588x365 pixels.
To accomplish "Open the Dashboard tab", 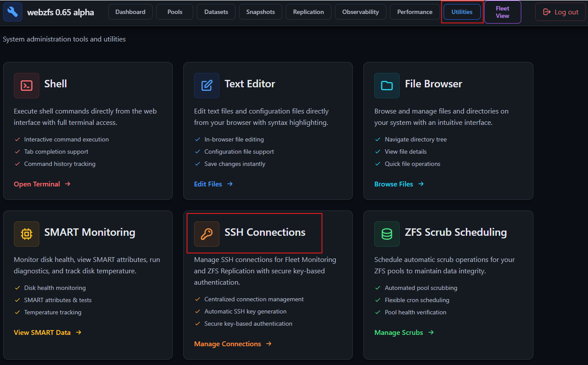I will [130, 12].
